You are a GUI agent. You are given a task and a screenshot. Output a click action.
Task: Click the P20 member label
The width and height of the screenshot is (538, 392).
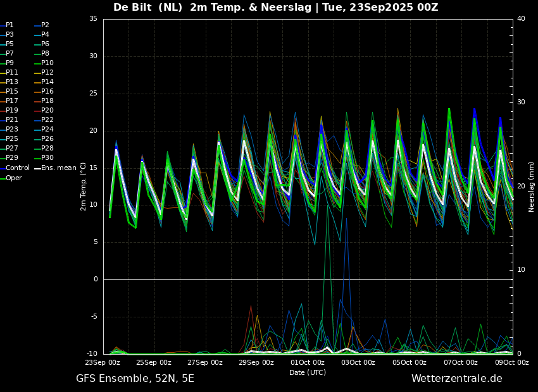pos(47,111)
